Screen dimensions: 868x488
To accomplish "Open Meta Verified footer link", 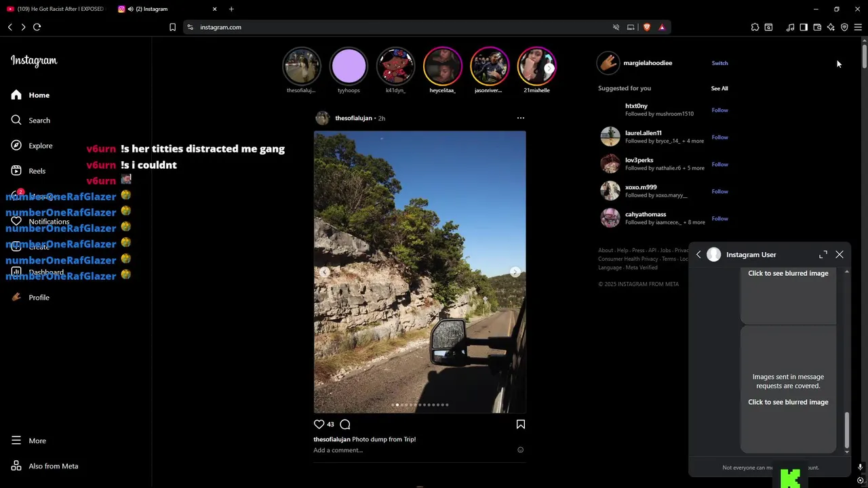I will [x=642, y=268].
